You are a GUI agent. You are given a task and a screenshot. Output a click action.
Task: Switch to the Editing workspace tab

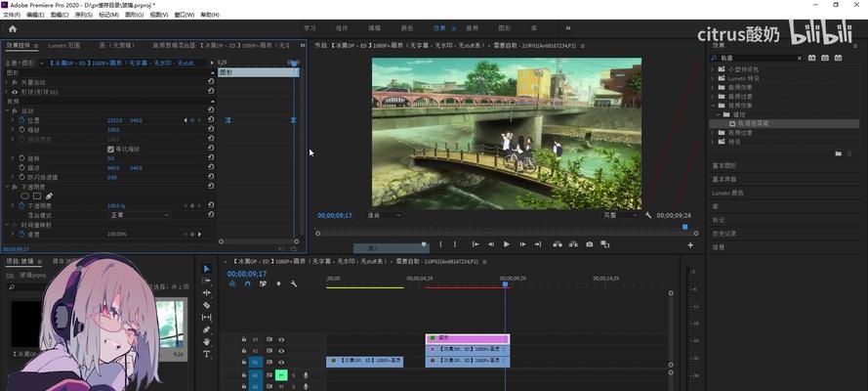point(374,28)
